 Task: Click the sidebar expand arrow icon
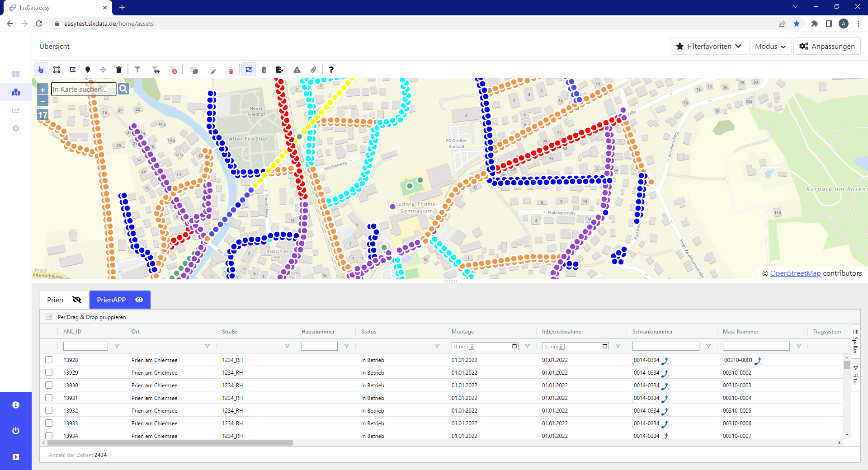coord(16,457)
